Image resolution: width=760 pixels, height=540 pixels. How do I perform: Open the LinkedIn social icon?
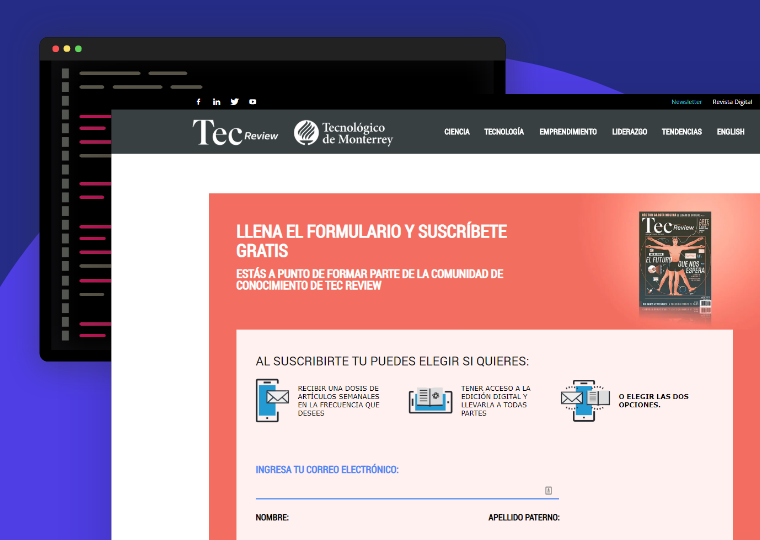tap(217, 102)
